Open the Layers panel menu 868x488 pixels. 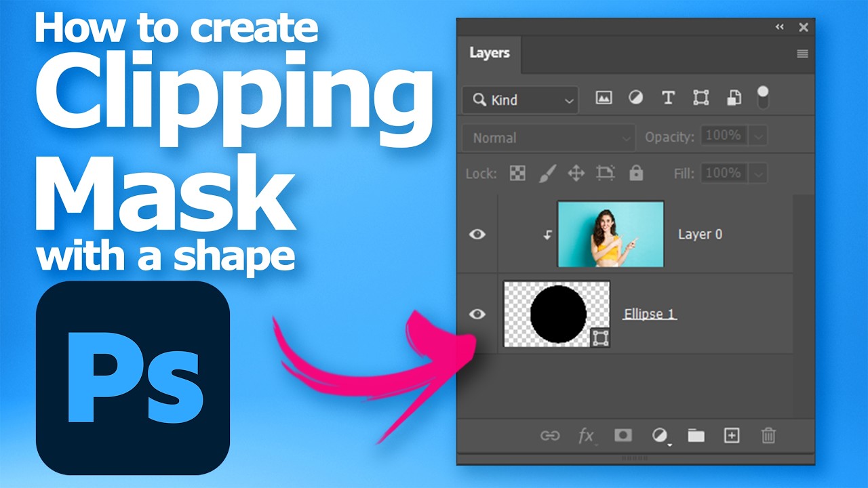(x=803, y=54)
